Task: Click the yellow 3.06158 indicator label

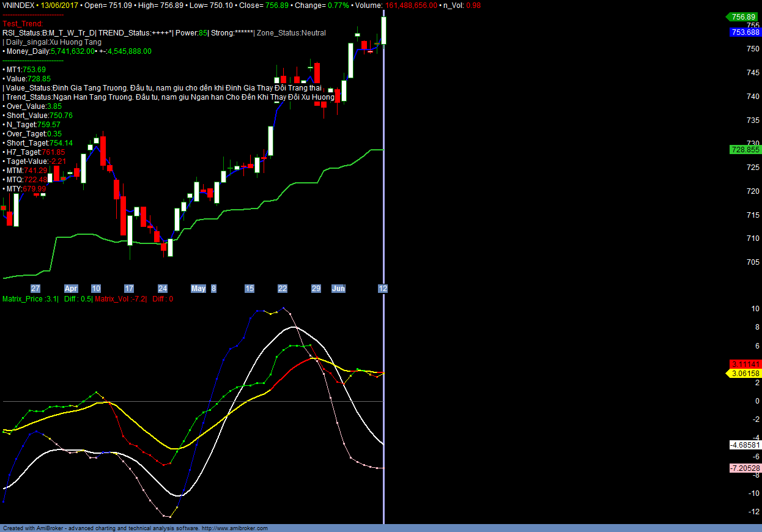Action: [744, 374]
